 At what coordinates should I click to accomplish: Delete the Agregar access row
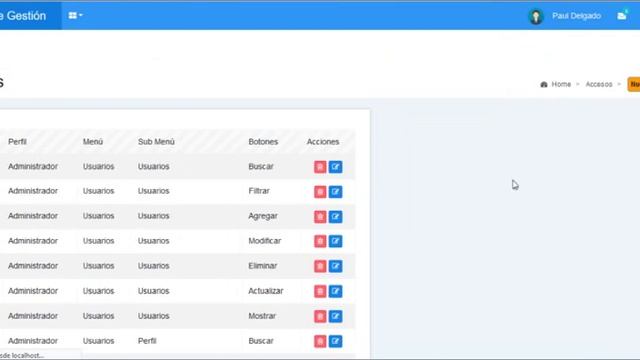tap(320, 217)
